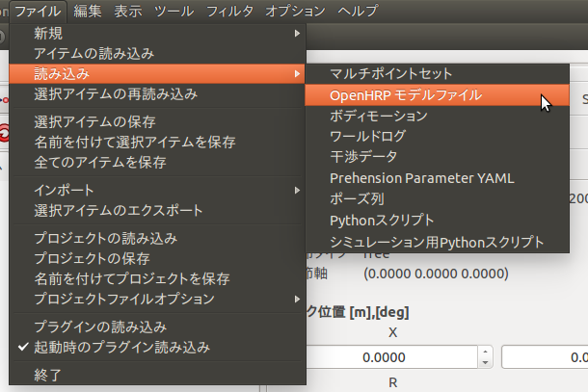Open the 表示 menu
Viewport: 588px width, 392px height.
128,11
